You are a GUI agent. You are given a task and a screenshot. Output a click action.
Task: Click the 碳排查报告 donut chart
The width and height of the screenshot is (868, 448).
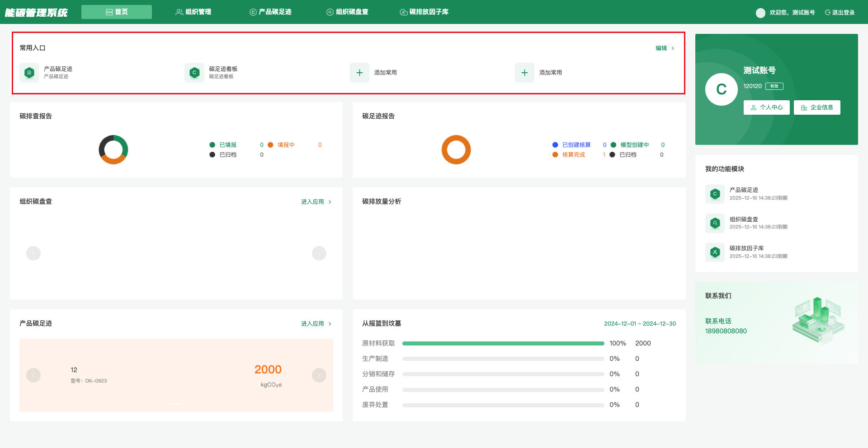point(113,149)
